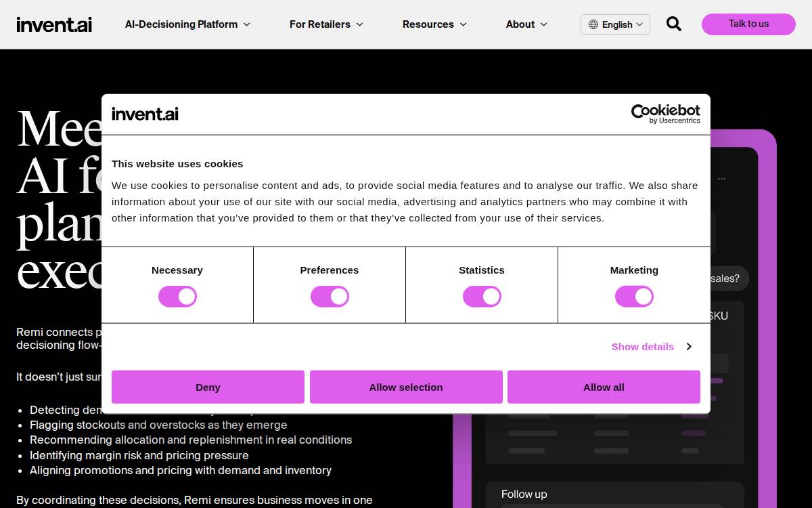
Task: Expand the AI-Decisioning Platform menu
Action: (x=187, y=24)
